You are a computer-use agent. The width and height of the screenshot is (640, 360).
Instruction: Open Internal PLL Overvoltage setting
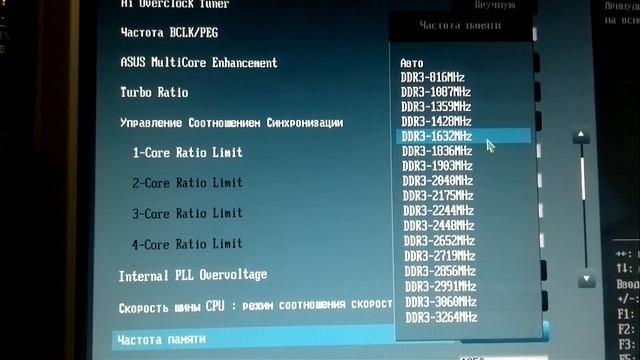193,276
